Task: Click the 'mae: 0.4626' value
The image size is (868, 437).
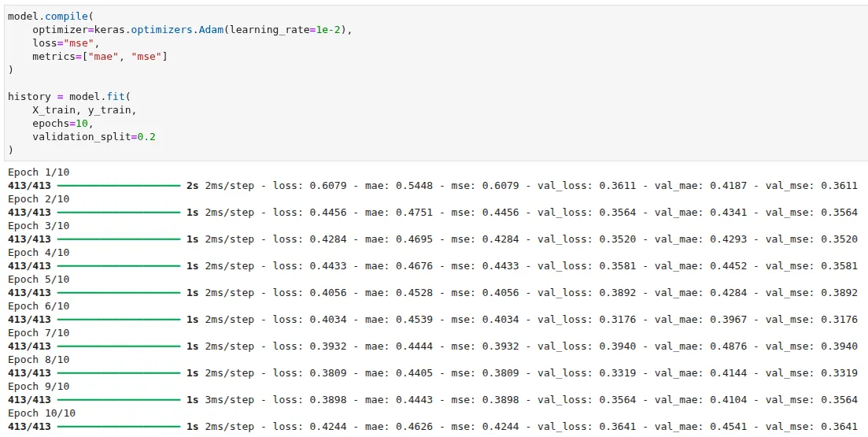Action: [x=398, y=427]
